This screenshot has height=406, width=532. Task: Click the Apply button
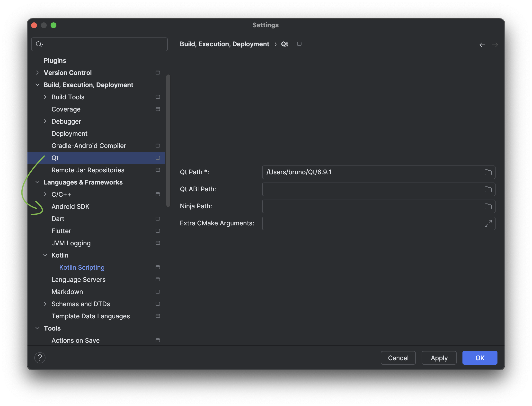[439, 358]
